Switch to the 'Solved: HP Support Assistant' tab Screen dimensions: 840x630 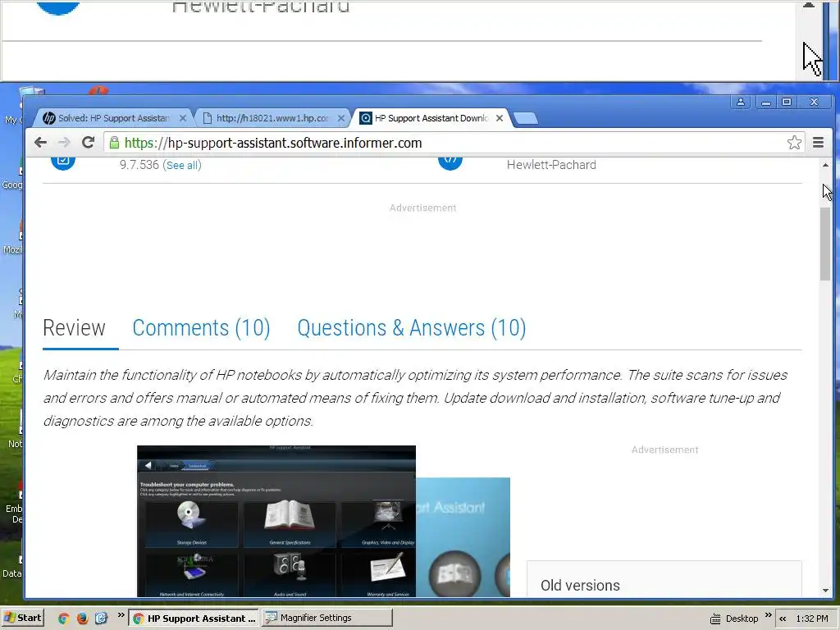[112, 118]
